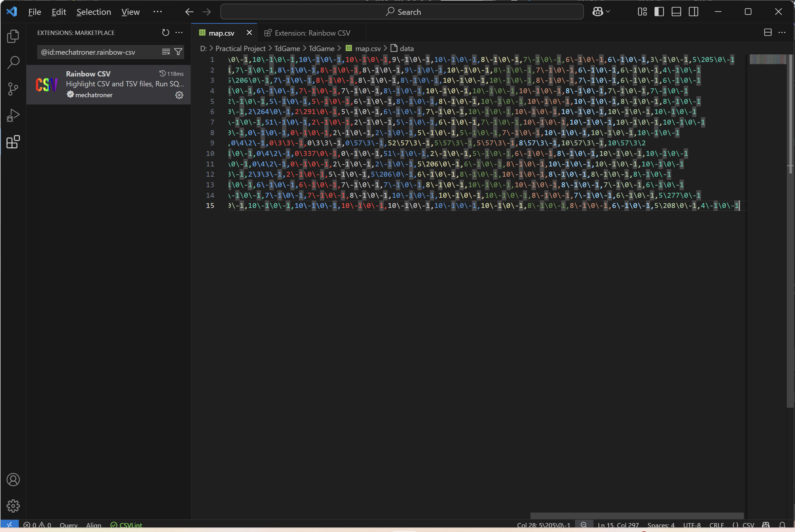This screenshot has width=795, height=532.
Task: Open the extensions filter dropdown
Action: pyautogui.click(x=178, y=52)
